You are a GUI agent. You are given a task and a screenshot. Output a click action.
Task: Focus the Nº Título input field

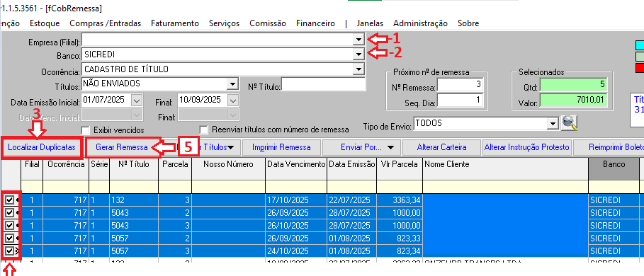point(323,84)
